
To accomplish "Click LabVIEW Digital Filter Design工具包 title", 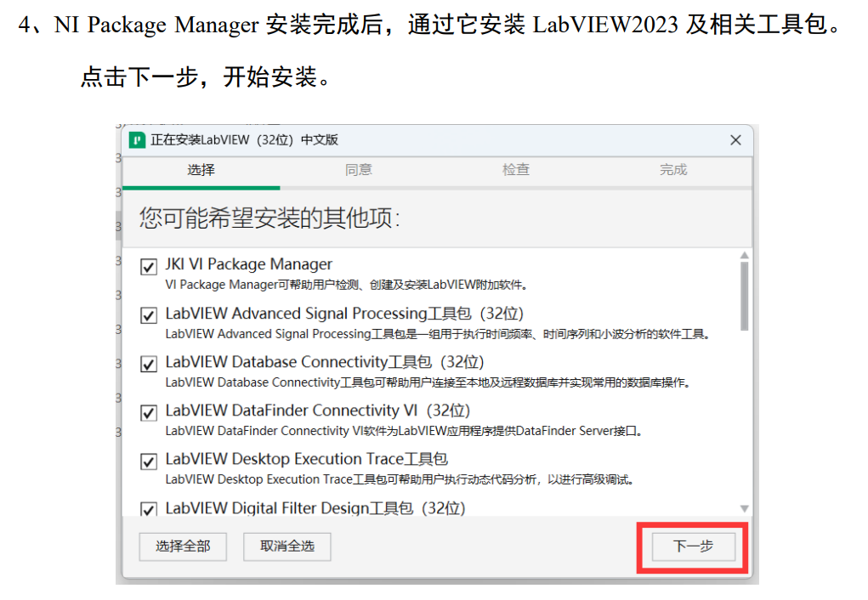I will tap(315, 508).
